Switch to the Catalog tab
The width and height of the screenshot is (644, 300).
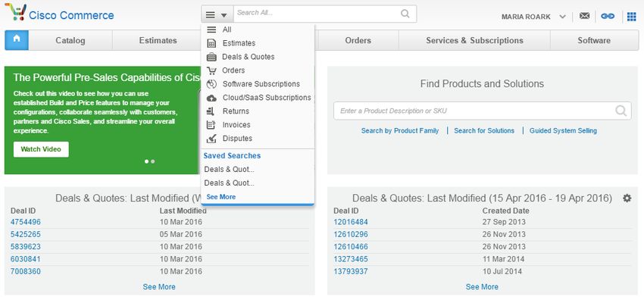70,40
